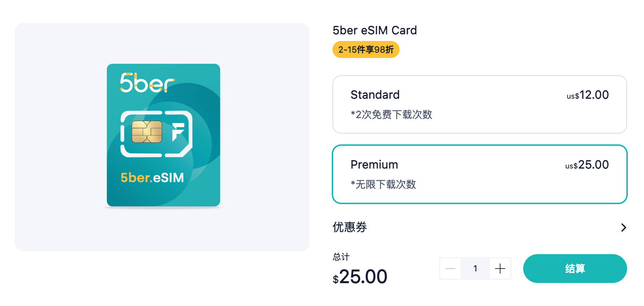Click the 5ber logo on the card
Image resolution: width=644 pixels, height=306 pixels.
point(147,83)
